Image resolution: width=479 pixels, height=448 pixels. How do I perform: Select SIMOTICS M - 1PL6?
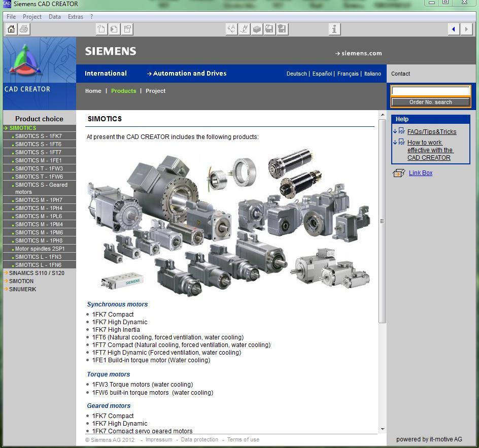pos(40,216)
